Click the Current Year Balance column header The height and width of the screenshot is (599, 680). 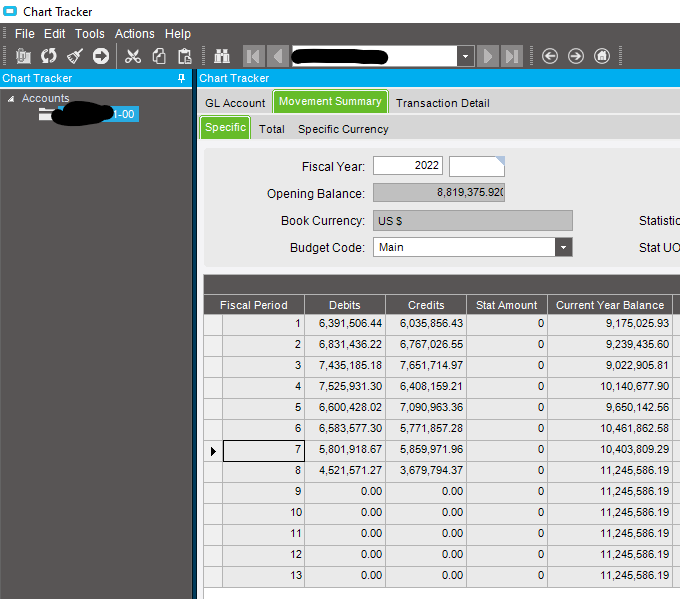click(609, 305)
